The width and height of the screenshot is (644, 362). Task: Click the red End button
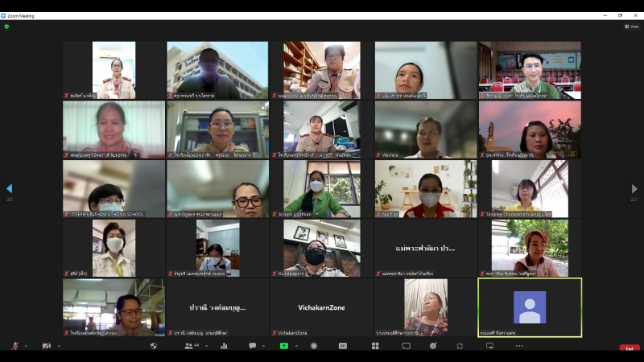pos(630,348)
